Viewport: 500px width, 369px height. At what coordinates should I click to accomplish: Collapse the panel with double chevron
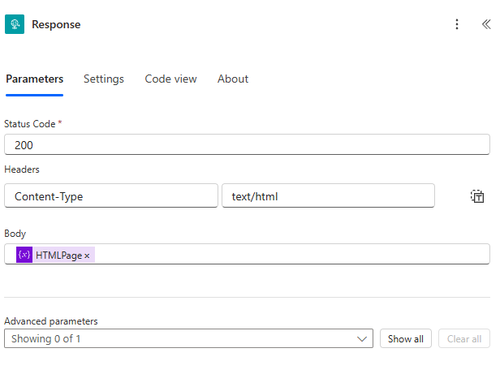coord(486,24)
